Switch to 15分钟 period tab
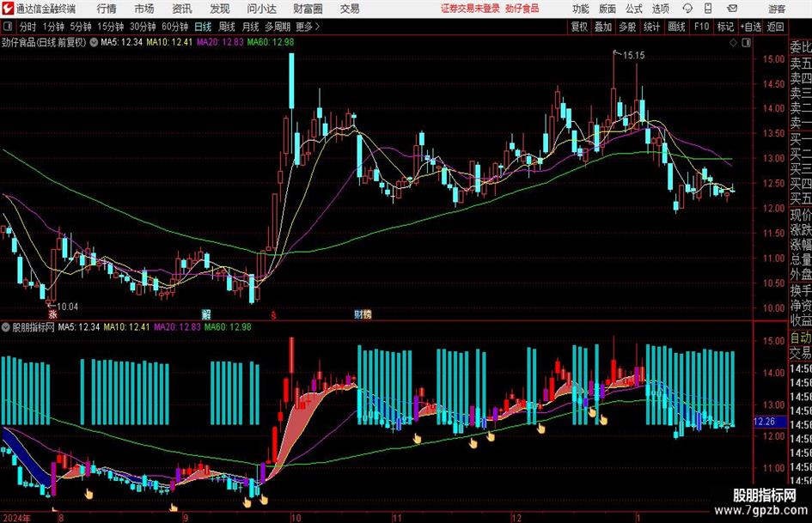Viewport: 812px width, 523px height. click(110, 27)
